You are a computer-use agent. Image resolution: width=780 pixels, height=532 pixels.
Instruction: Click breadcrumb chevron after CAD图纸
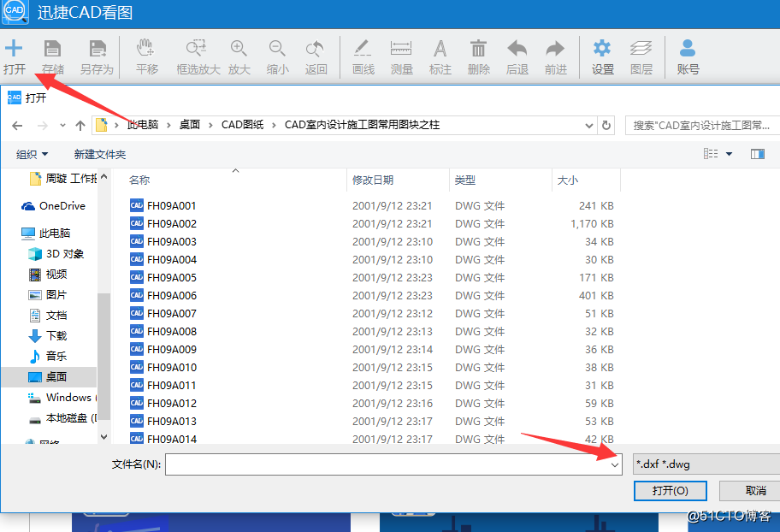click(x=274, y=125)
